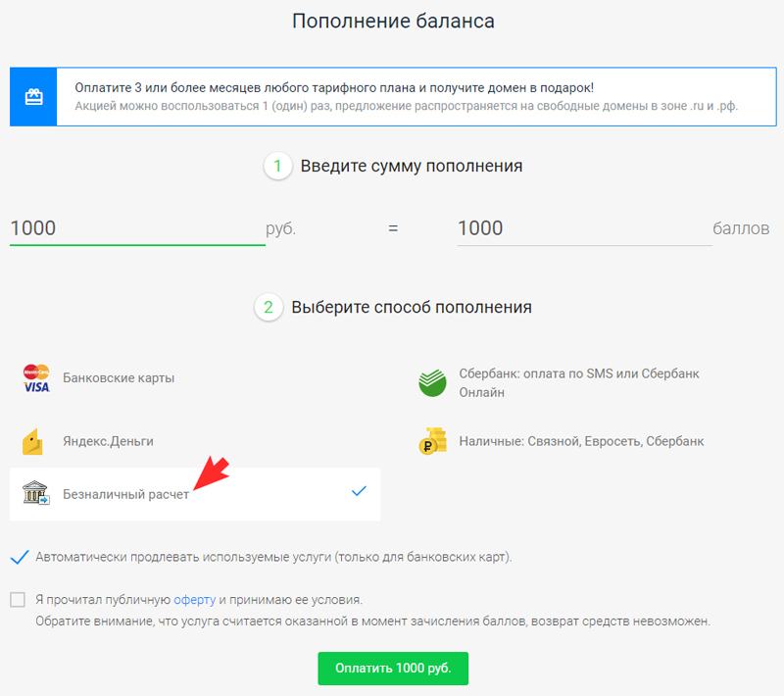The width and height of the screenshot is (784, 696).
Task: Click the Акцией можно воспользоваться notice text
Action: tap(406, 106)
